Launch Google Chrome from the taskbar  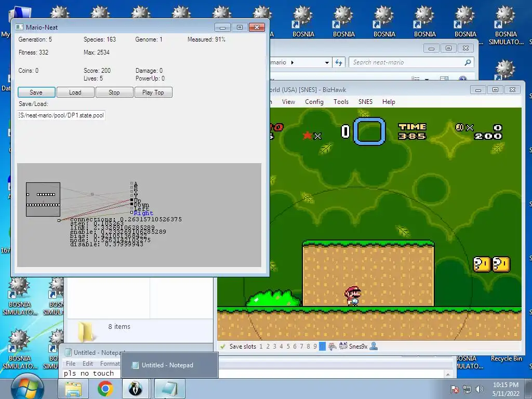pos(105,389)
